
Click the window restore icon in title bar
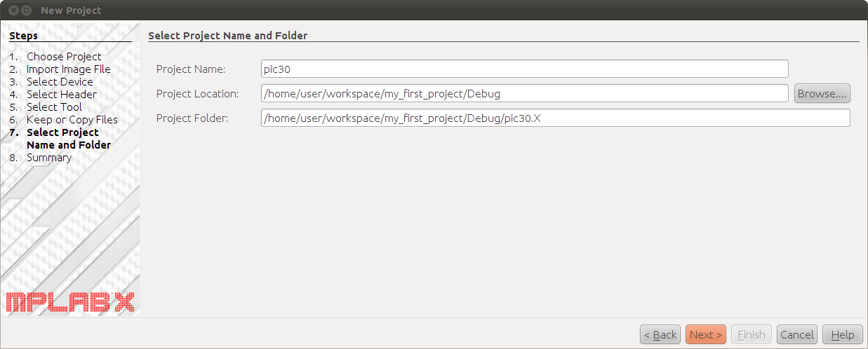tap(26, 11)
